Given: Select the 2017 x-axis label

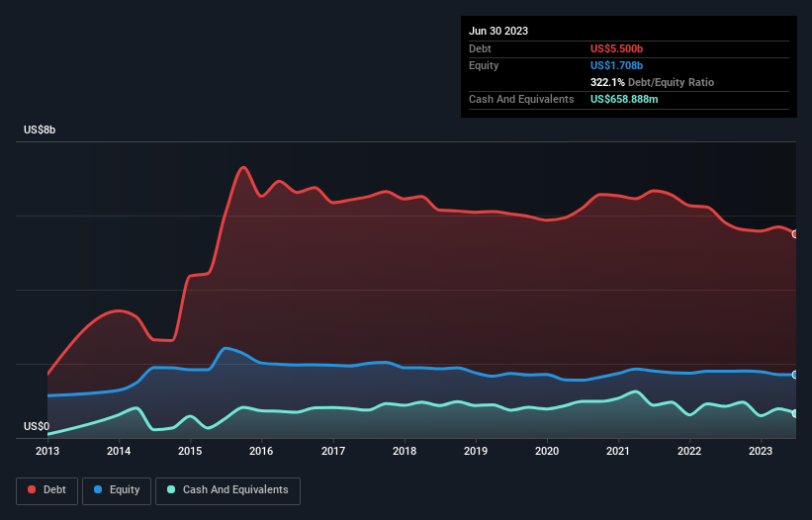Looking at the screenshot, I should tap(333, 451).
